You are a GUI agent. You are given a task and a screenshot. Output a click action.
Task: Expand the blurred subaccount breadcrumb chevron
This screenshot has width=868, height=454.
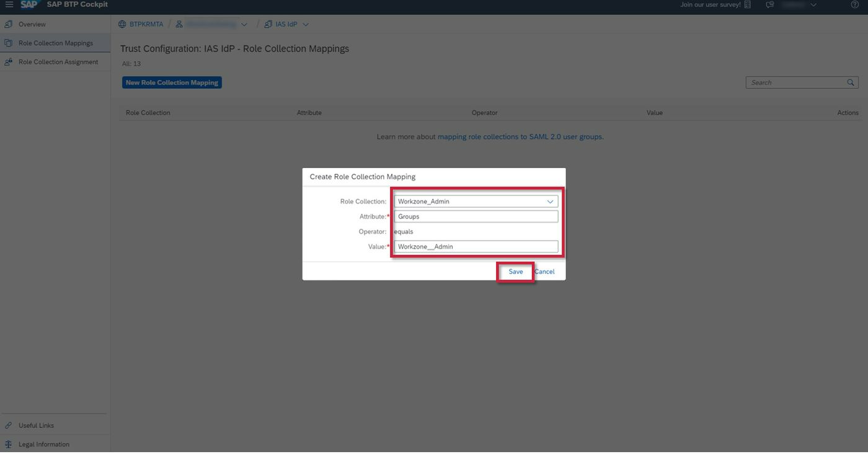(x=244, y=25)
